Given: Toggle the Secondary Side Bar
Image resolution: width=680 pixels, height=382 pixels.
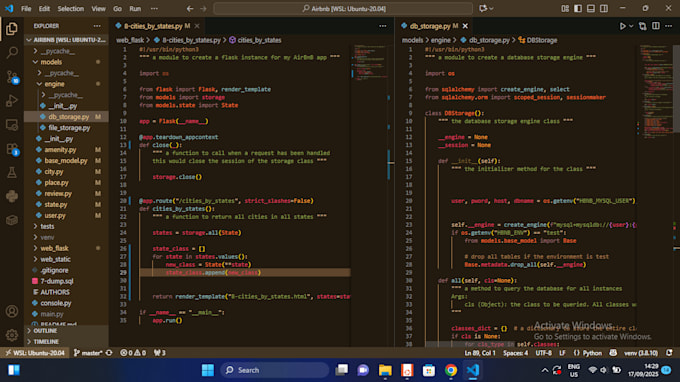Looking at the screenshot, I should tap(604, 9).
